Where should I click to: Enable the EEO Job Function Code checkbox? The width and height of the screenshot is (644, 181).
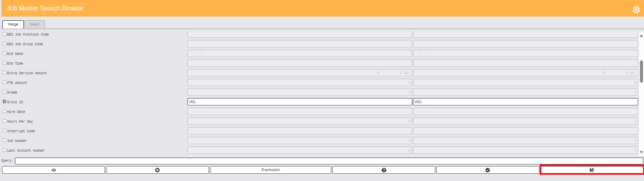click(4, 34)
